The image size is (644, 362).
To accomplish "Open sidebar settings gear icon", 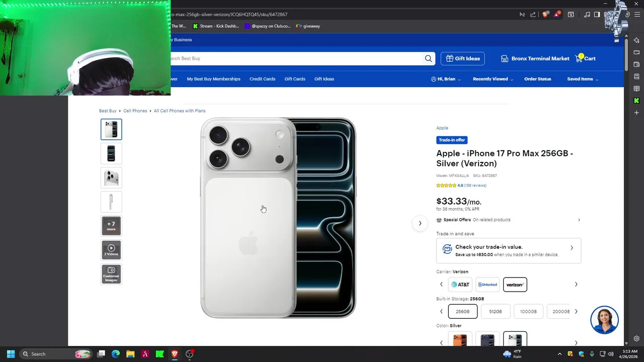I will coord(636,338).
